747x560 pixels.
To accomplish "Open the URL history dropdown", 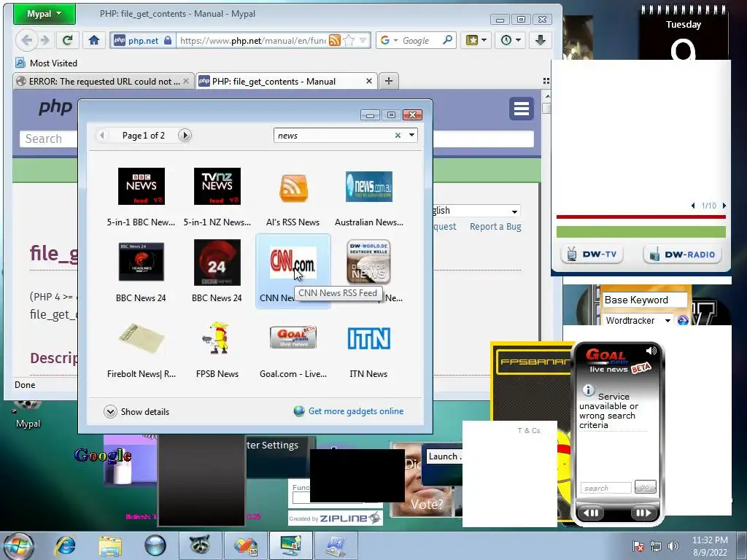I will [x=363, y=41].
